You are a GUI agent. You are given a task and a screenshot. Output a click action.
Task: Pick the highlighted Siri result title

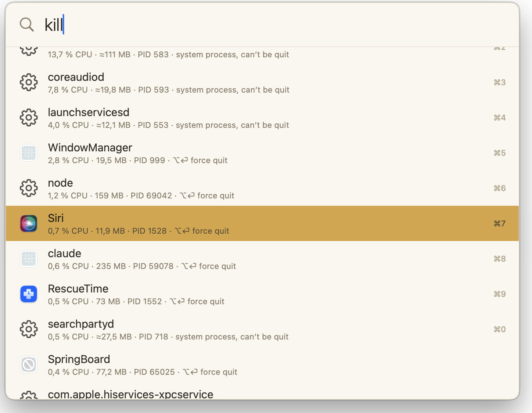pyautogui.click(x=56, y=218)
